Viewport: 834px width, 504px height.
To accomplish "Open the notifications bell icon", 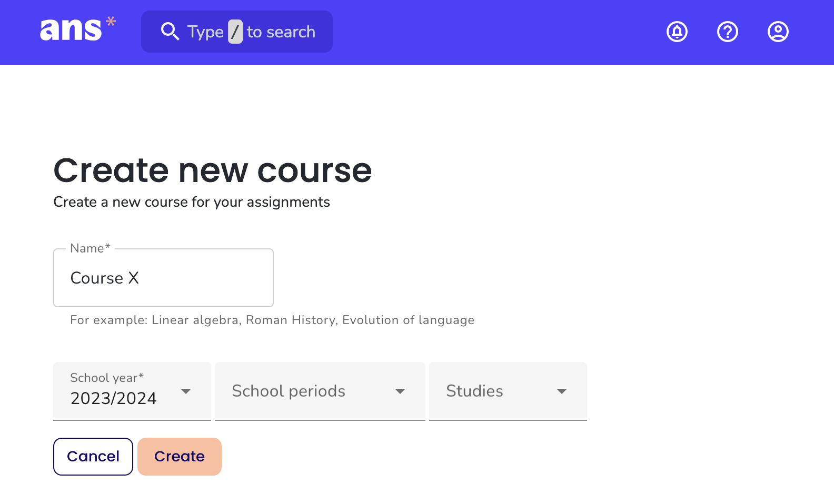I will click(x=677, y=32).
